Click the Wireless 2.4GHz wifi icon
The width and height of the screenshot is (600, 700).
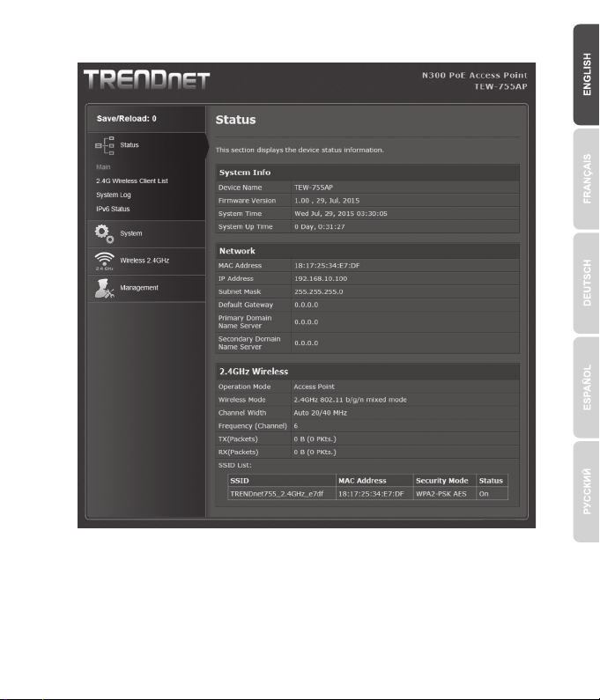[105, 261]
